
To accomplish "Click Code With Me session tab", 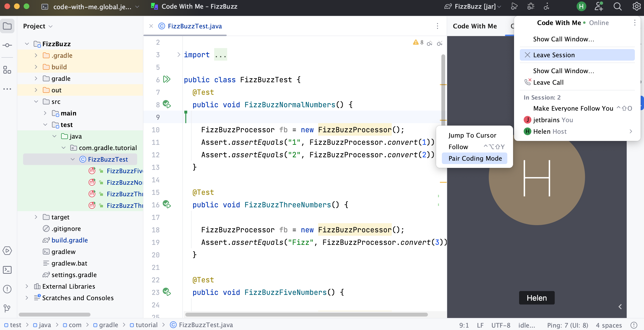I will coord(475,26).
